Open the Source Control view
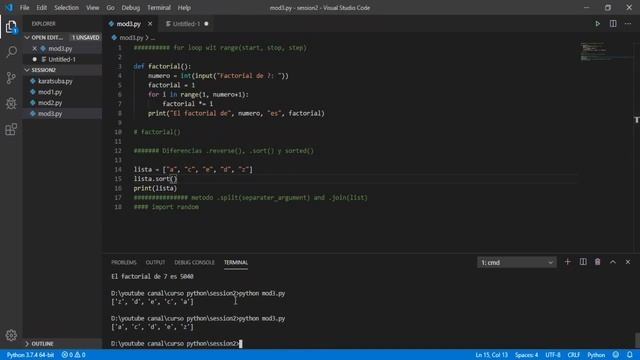Screen dimensions: 640x360 tap(11, 78)
